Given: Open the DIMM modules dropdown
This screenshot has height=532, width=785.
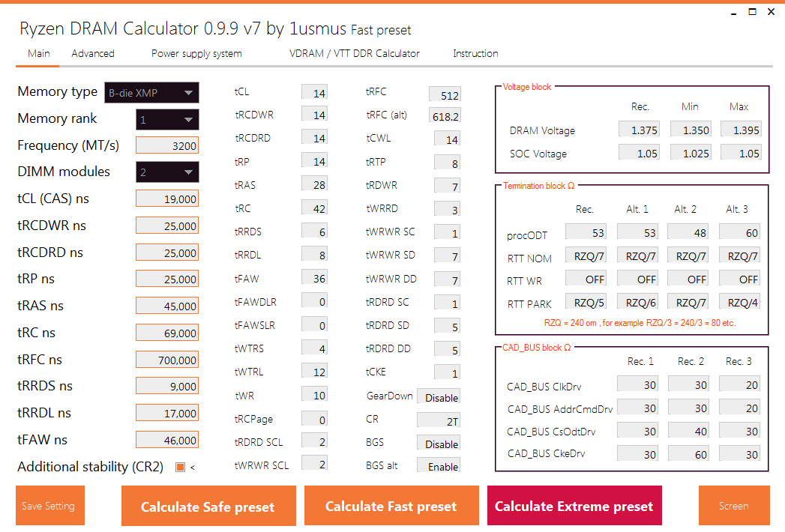Looking at the screenshot, I should point(167,172).
